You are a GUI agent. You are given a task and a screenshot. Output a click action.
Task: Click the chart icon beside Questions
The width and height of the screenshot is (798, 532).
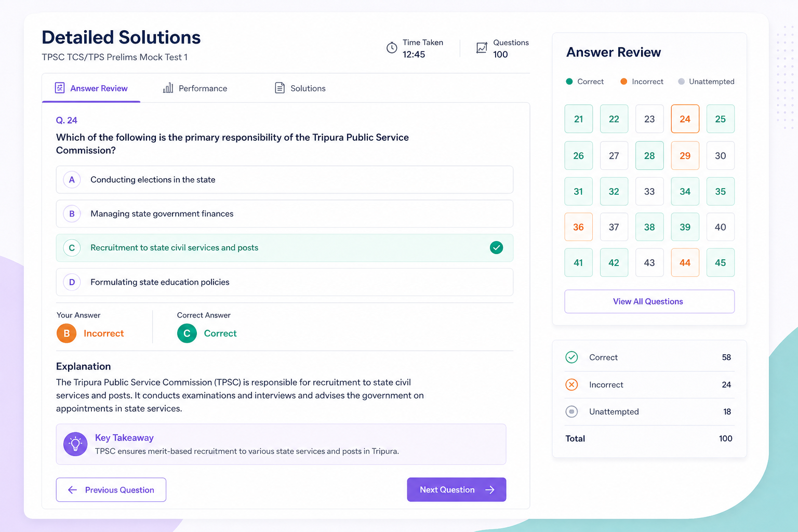(482, 48)
